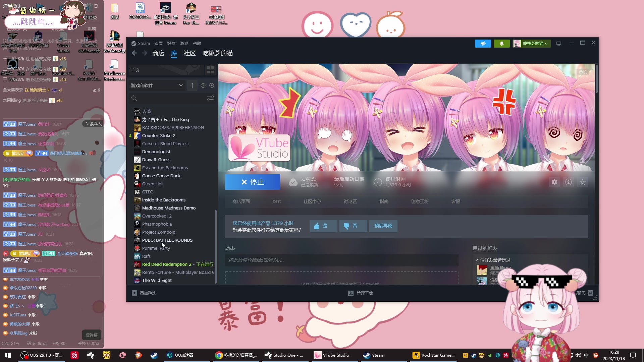Viewport: 644px width, 362px height.
Task: Click the library search field
Action: pos(168,98)
